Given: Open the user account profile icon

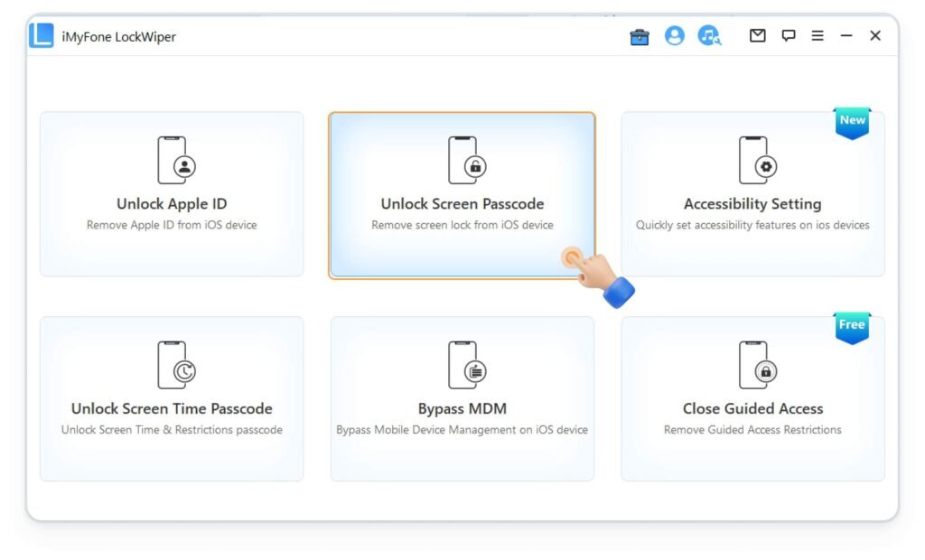Looking at the screenshot, I should pyautogui.click(x=674, y=36).
